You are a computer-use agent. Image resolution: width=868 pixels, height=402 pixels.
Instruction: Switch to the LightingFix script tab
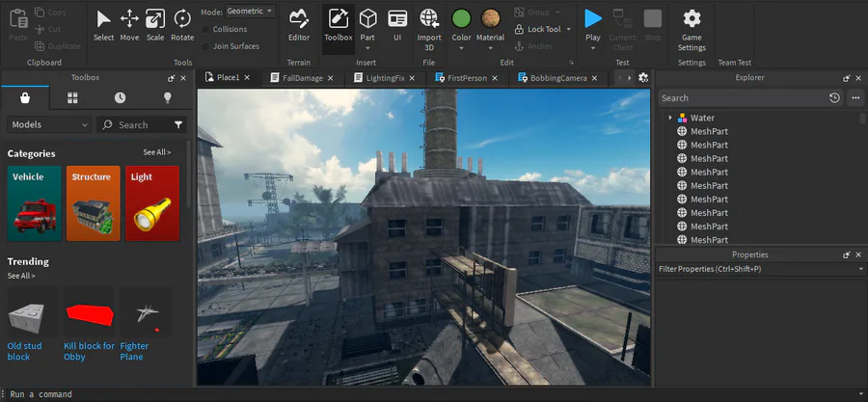coord(385,78)
